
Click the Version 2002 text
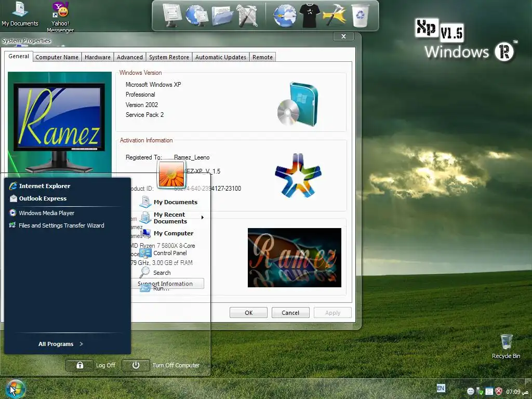[x=142, y=105]
